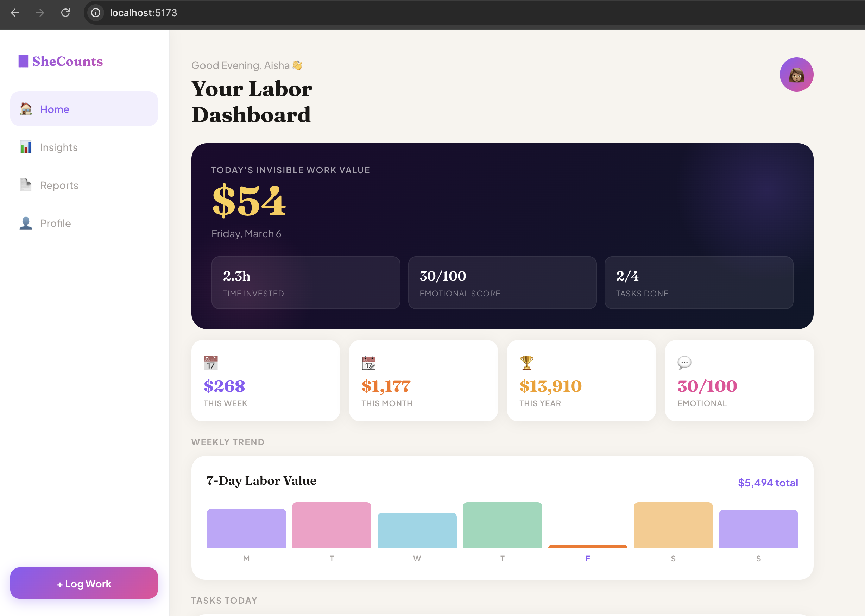Open the user avatar at top right

[x=796, y=74]
